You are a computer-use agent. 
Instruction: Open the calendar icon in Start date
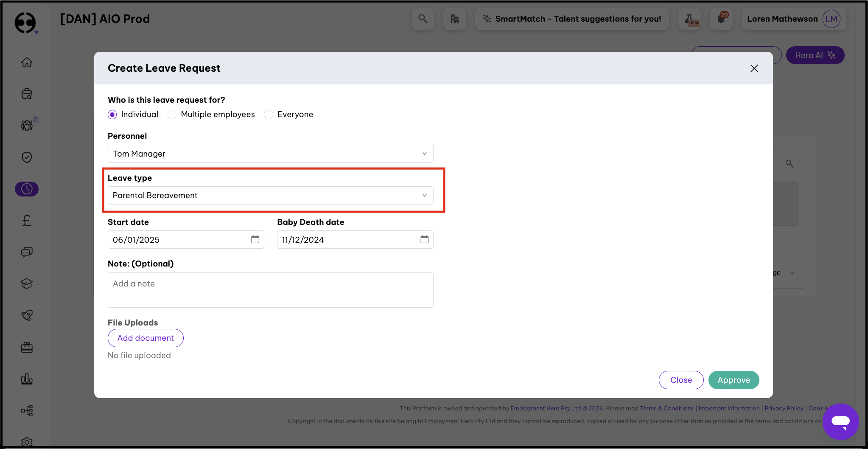(255, 239)
